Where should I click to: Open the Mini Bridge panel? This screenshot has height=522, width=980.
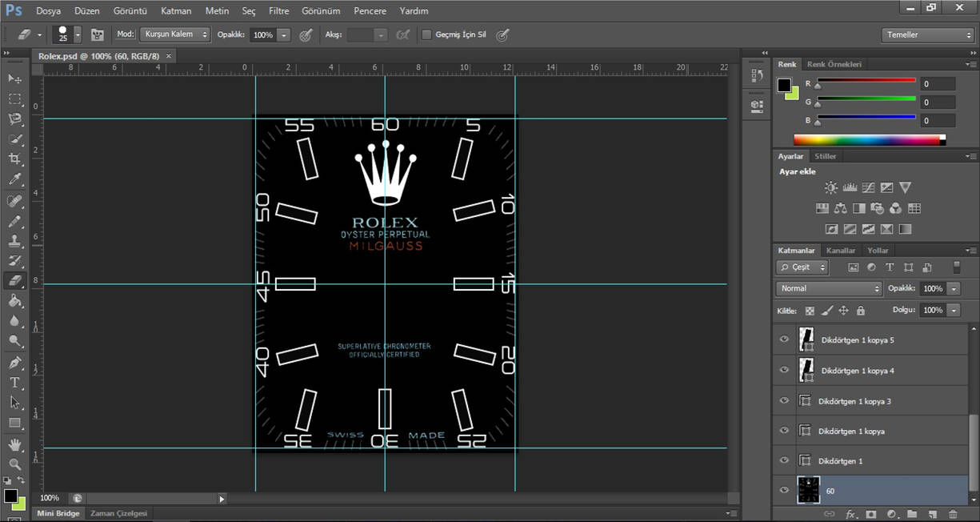(x=58, y=512)
